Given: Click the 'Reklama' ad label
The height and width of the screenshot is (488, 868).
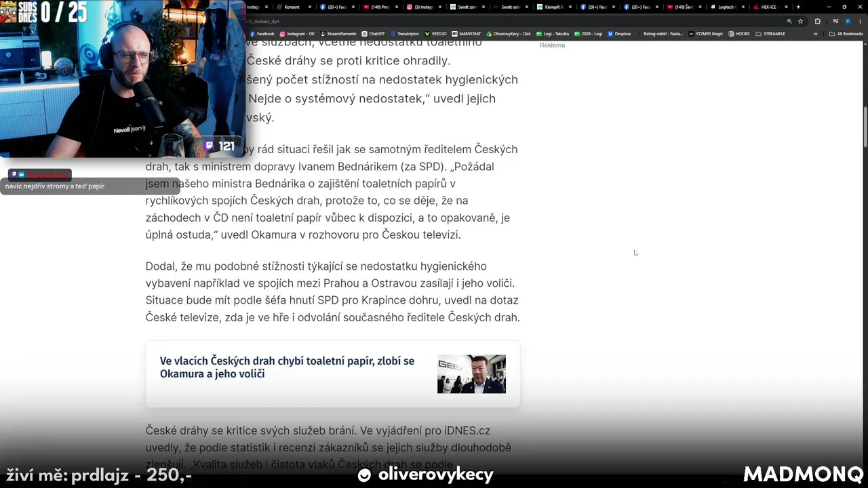Looking at the screenshot, I should pos(552,45).
